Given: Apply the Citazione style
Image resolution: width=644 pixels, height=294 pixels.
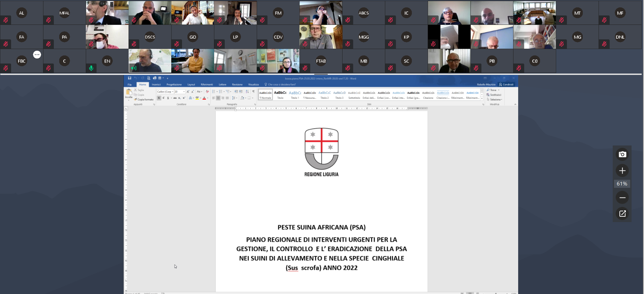Looking at the screenshot, I should (428, 95).
